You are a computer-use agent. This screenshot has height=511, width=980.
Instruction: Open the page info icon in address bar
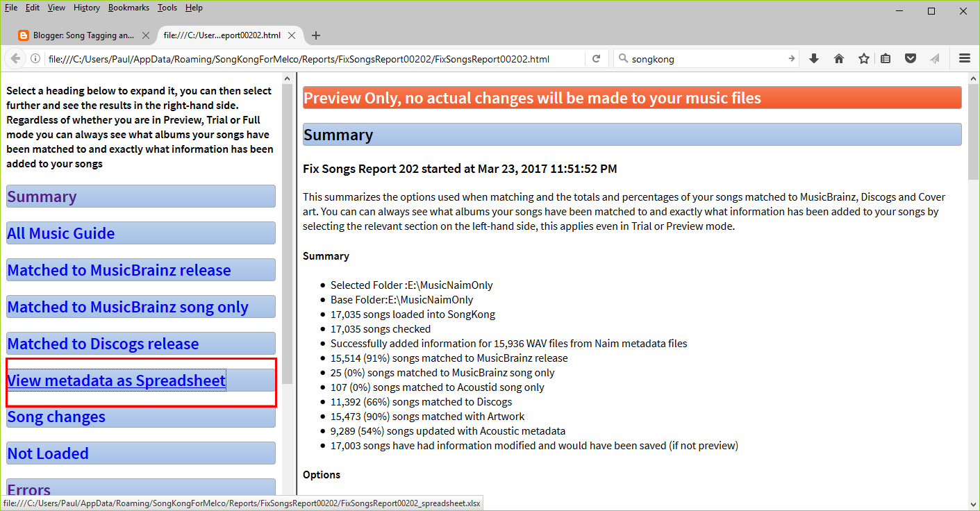[36, 59]
